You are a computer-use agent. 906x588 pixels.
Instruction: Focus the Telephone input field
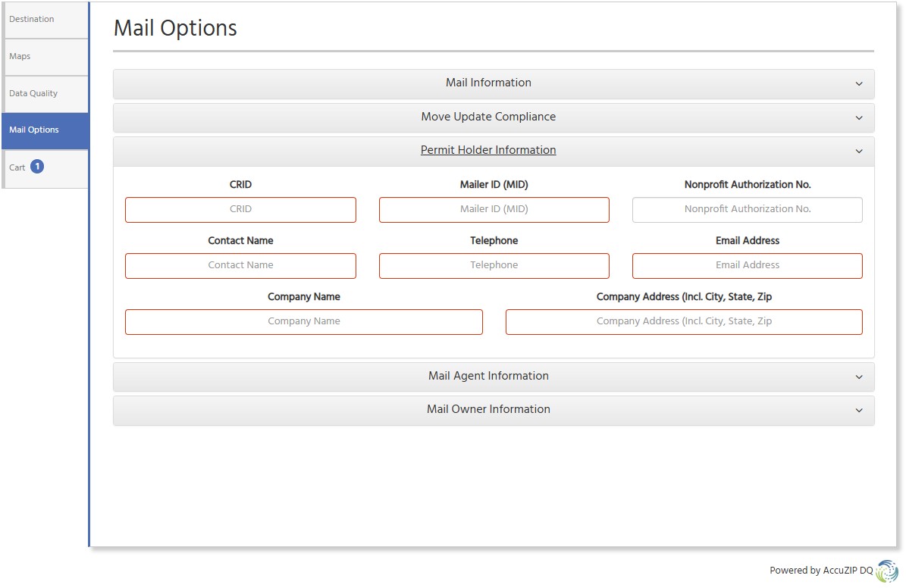494,266
